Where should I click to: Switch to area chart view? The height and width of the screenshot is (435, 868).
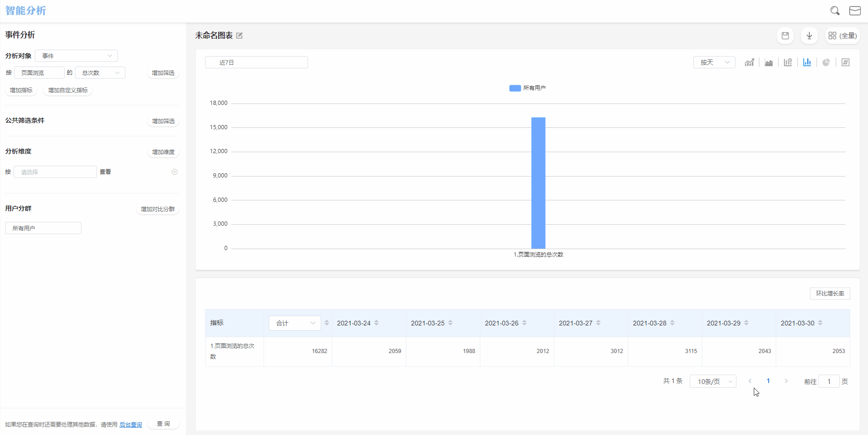coord(769,62)
